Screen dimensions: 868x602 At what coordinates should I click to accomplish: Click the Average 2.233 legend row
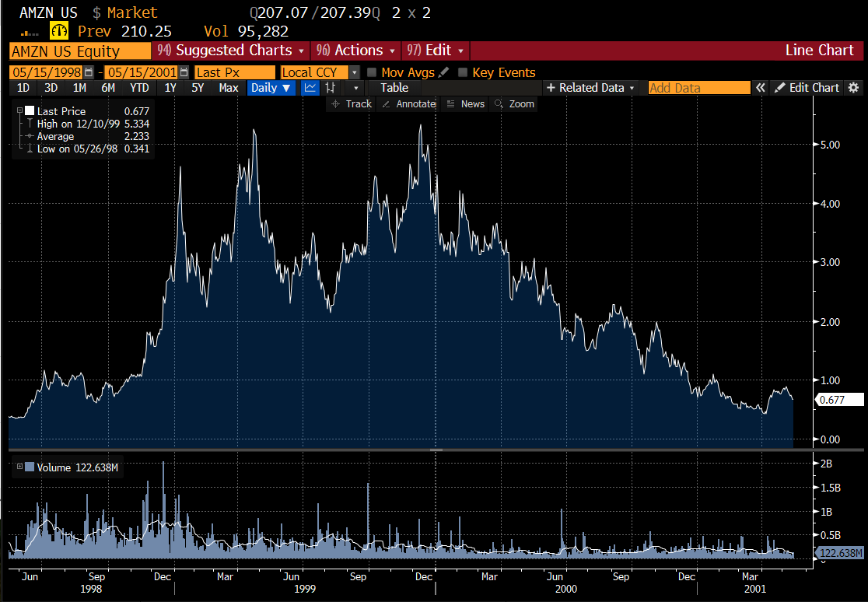click(x=88, y=136)
